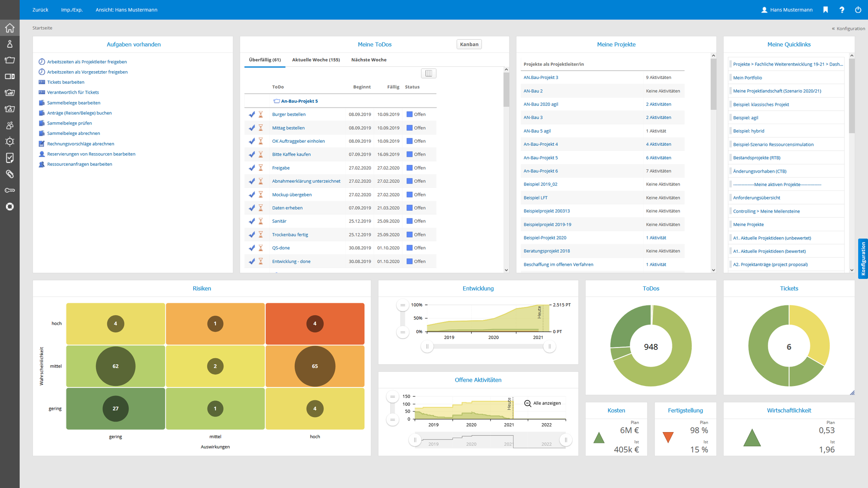Check off the Freigabe todo
Screen dimensions: 868x488
pos(252,168)
